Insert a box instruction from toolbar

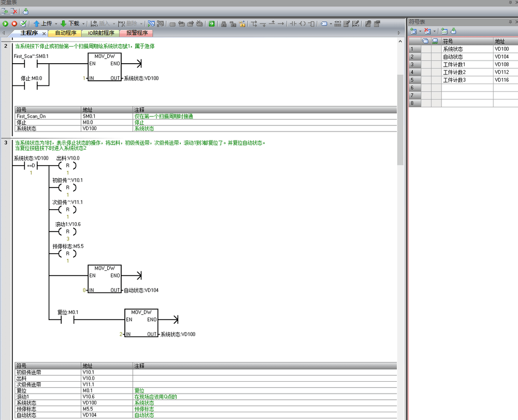311,24
